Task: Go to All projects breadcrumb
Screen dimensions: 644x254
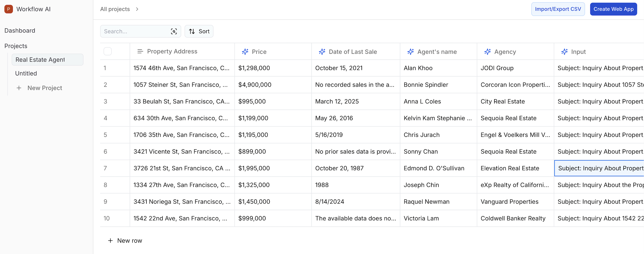Action: point(115,9)
